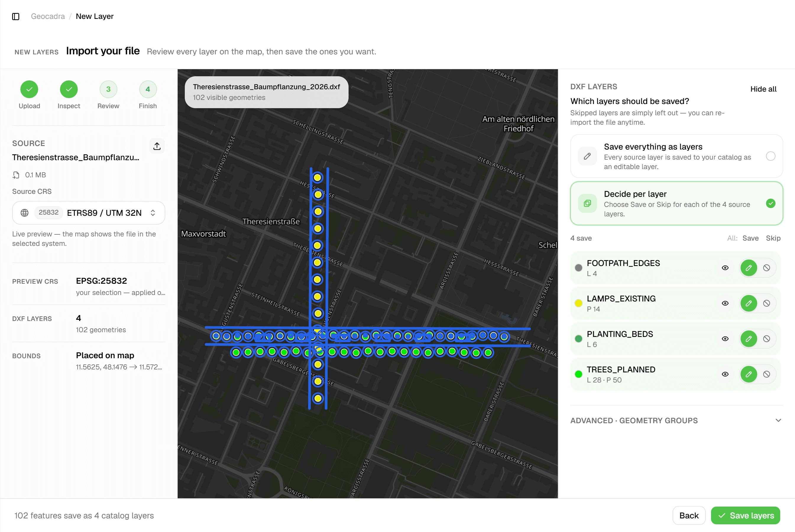Click the PLANTING_BEDS green color dot
795x532 pixels.
(x=579, y=339)
